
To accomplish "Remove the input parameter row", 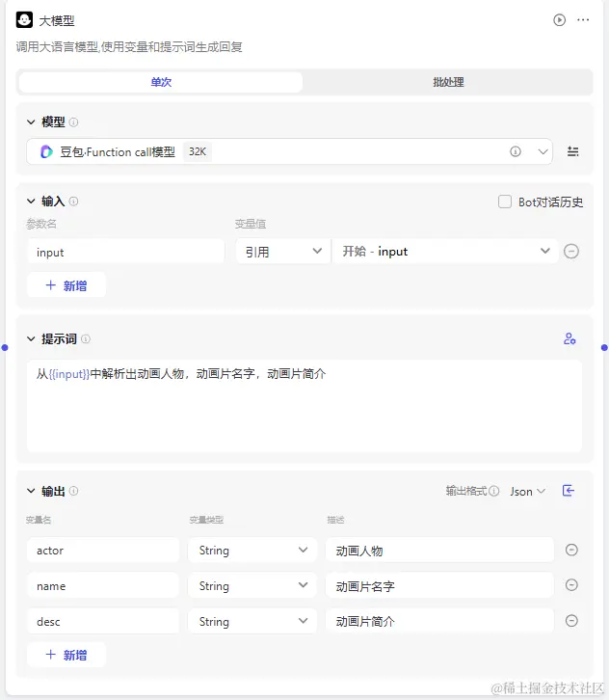I will [x=571, y=252].
